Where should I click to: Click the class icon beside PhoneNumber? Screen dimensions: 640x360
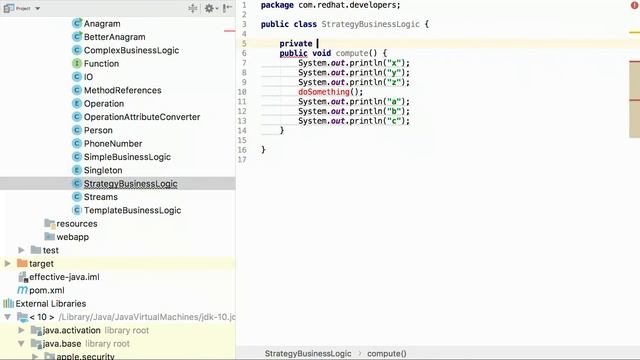pyautogui.click(x=77, y=144)
